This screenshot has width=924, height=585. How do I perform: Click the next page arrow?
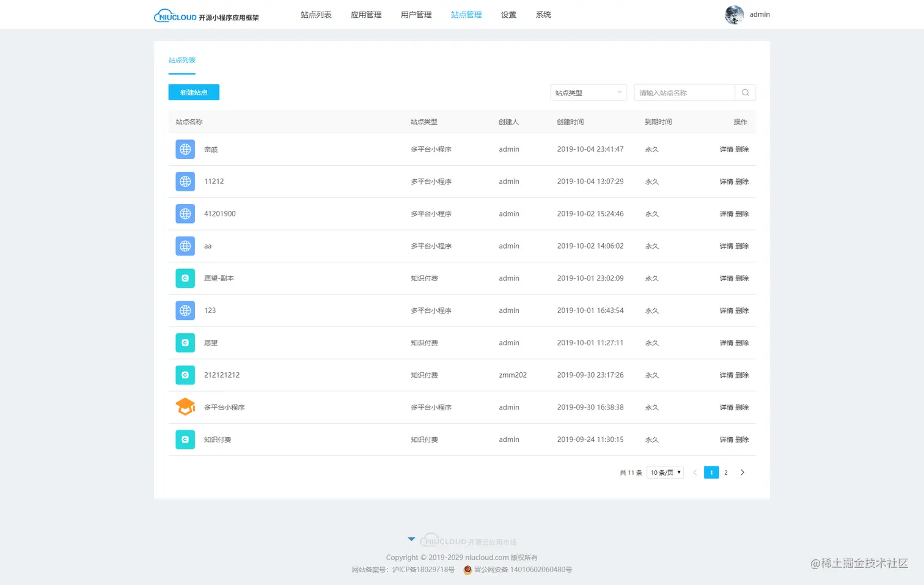point(743,472)
